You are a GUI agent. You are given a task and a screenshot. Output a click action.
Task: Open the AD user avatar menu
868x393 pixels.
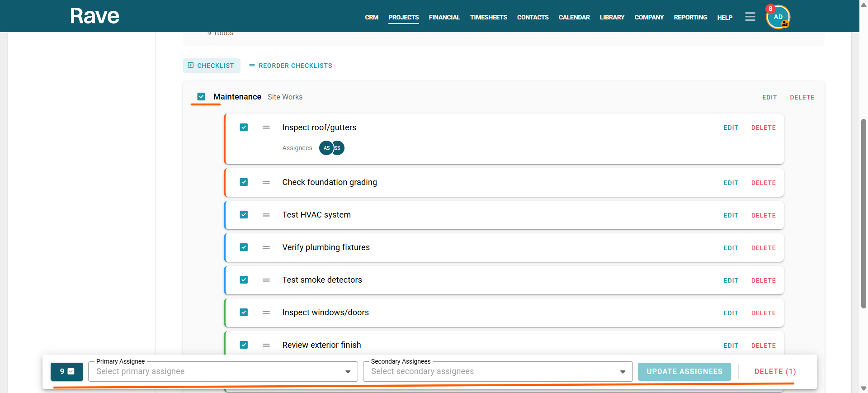(778, 17)
